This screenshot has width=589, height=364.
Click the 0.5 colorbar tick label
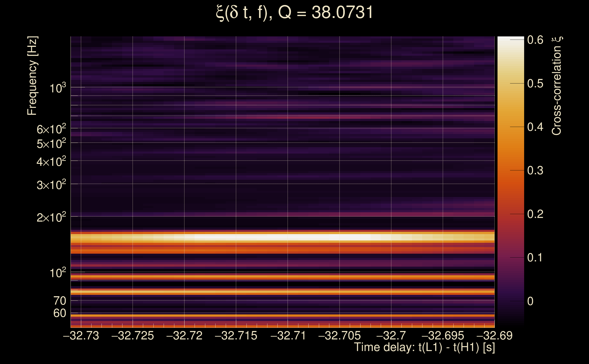(x=535, y=83)
